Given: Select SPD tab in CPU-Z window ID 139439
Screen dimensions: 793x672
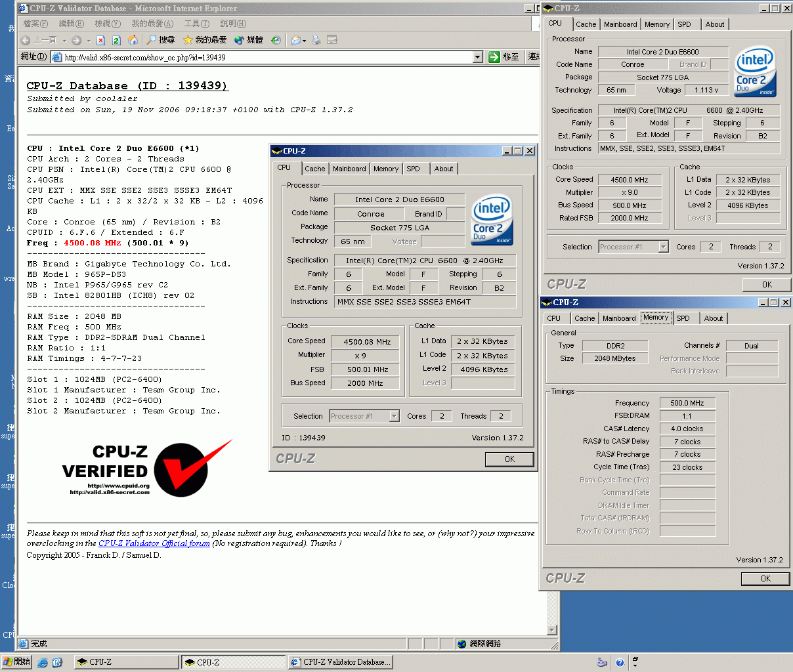Looking at the screenshot, I should (x=413, y=169).
